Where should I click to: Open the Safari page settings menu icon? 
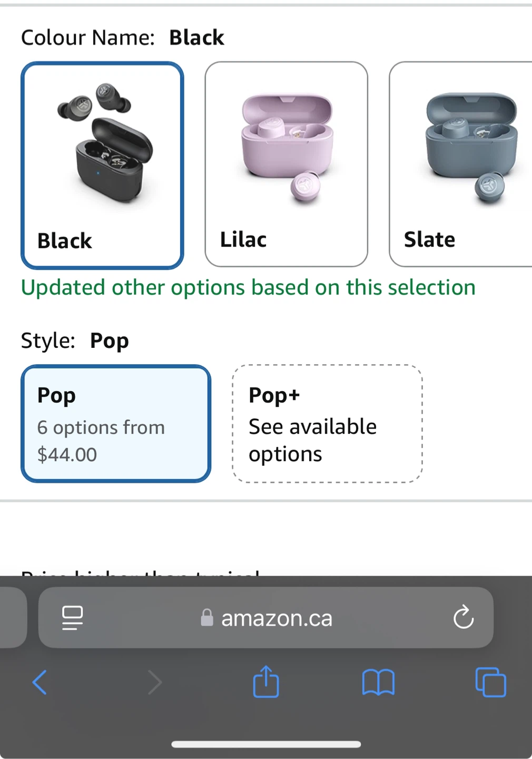(72, 618)
